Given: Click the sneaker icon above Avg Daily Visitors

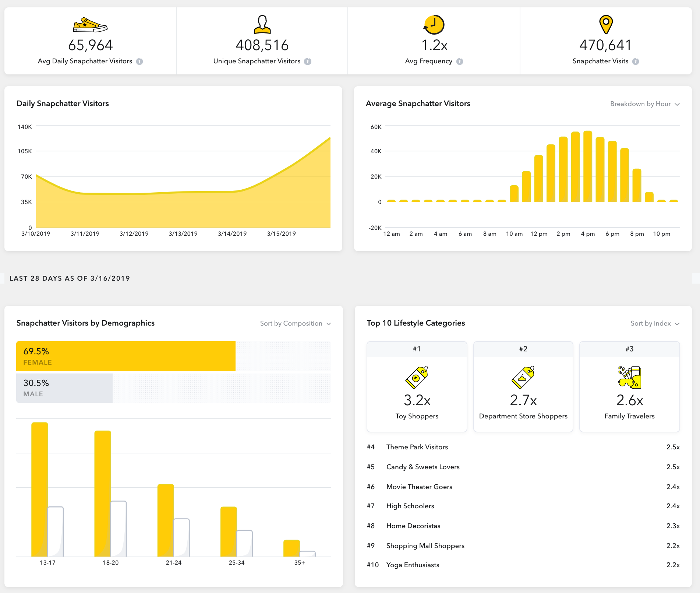Looking at the screenshot, I should click(90, 25).
